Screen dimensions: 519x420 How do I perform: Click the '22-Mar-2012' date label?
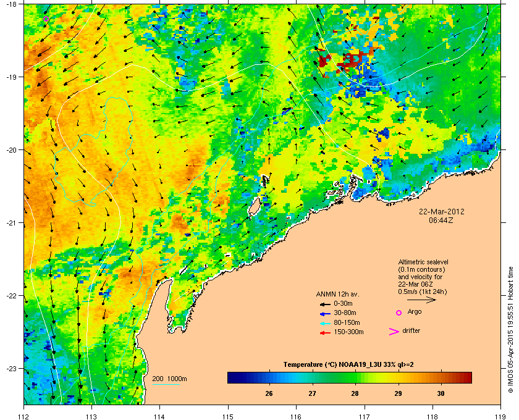(442, 211)
